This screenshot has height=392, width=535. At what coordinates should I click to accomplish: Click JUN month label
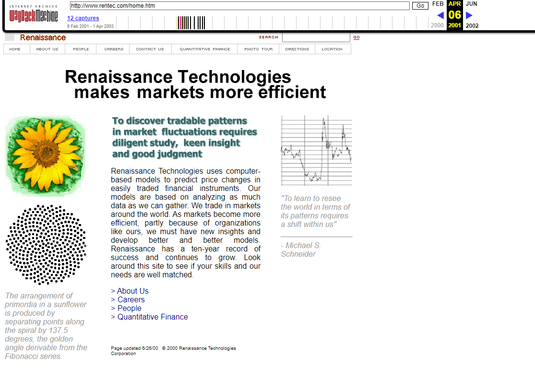click(x=472, y=4)
